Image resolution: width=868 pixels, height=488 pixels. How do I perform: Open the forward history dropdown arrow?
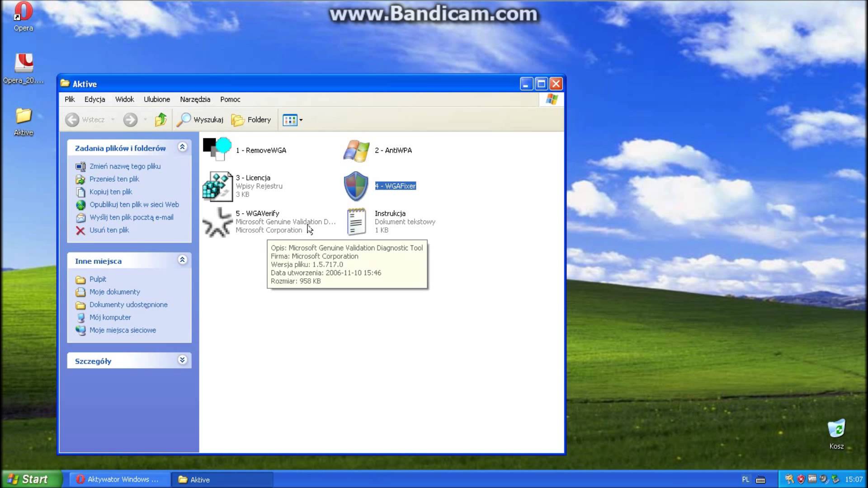(x=145, y=120)
